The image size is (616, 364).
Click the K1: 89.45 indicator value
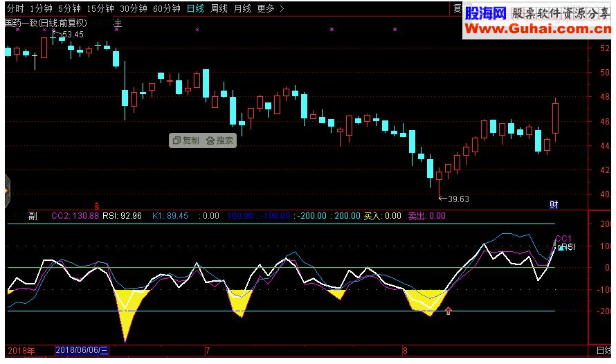(x=170, y=216)
